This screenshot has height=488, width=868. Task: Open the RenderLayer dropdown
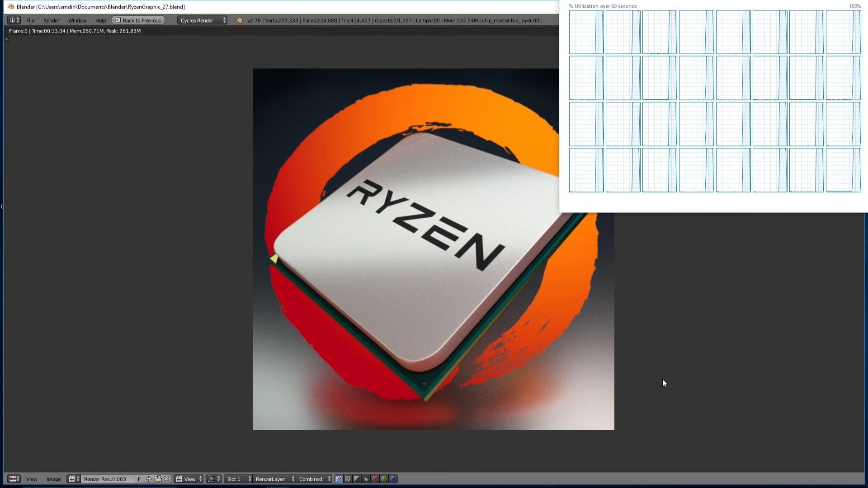coord(274,479)
